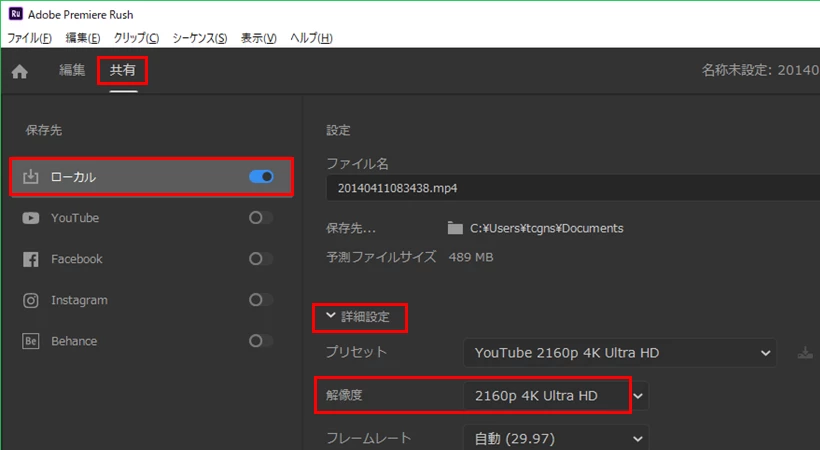Screen dimensions: 820x450
Task: Enable the YouTube destination toggle
Action: point(261,218)
